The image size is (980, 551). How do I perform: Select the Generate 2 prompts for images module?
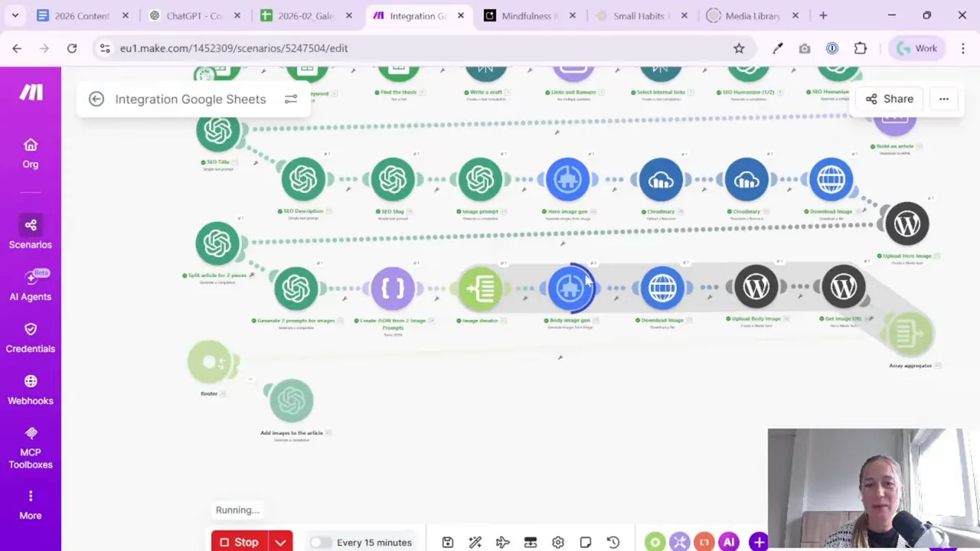click(296, 288)
